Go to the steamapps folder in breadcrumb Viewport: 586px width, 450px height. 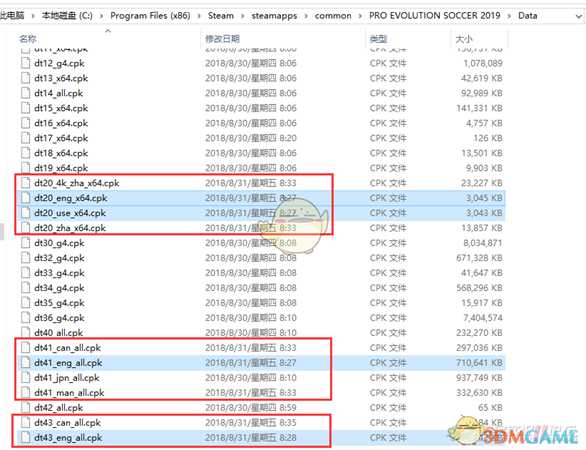pyautogui.click(x=274, y=16)
